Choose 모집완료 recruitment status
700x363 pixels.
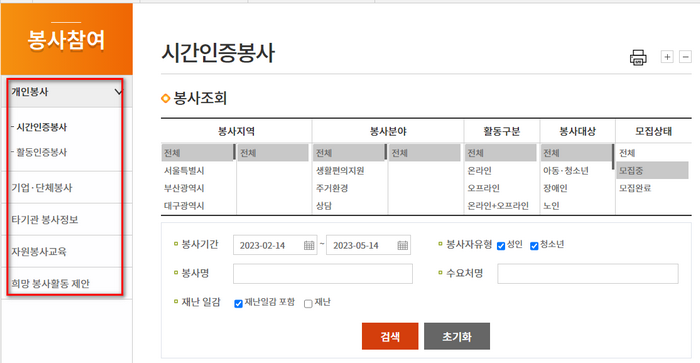pyautogui.click(x=635, y=188)
